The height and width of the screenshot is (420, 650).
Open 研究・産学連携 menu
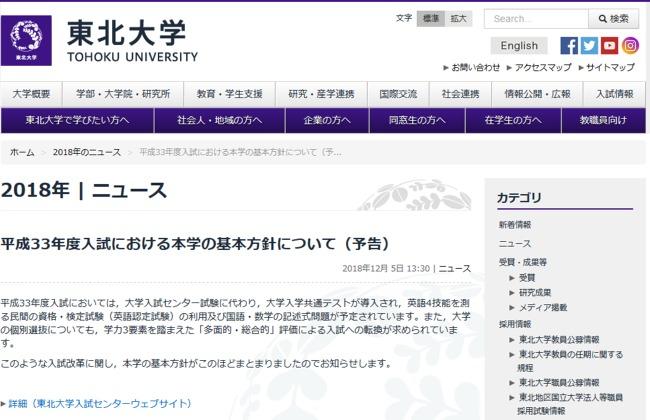click(x=322, y=94)
